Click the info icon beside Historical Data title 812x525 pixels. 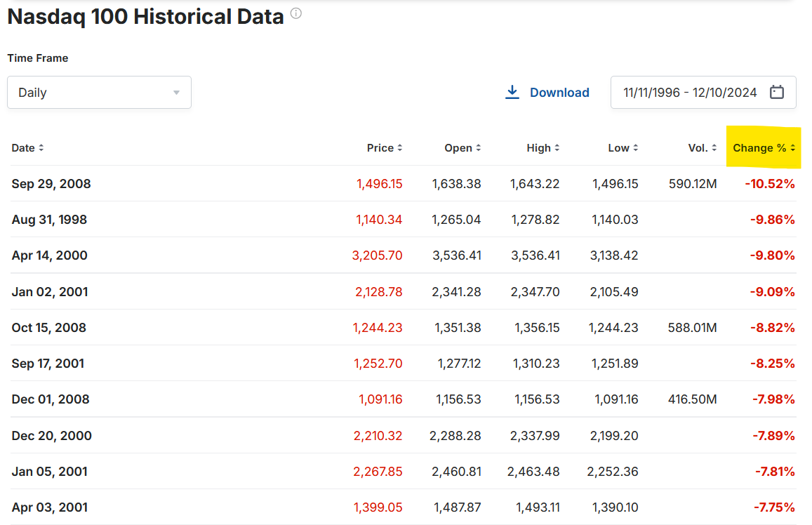(295, 13)
